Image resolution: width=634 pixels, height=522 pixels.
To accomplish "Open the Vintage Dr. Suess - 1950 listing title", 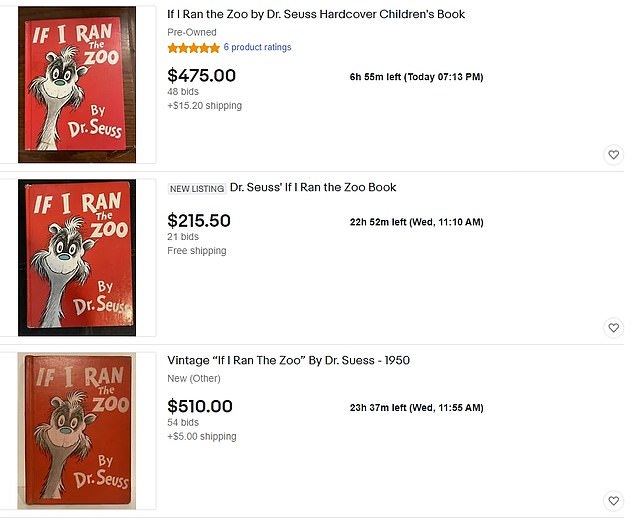I will tap(288, 360).
